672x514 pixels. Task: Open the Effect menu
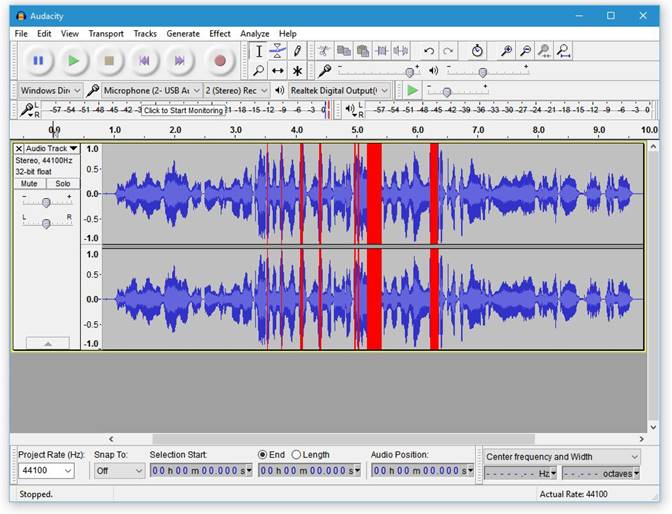[x=219, y=33]
